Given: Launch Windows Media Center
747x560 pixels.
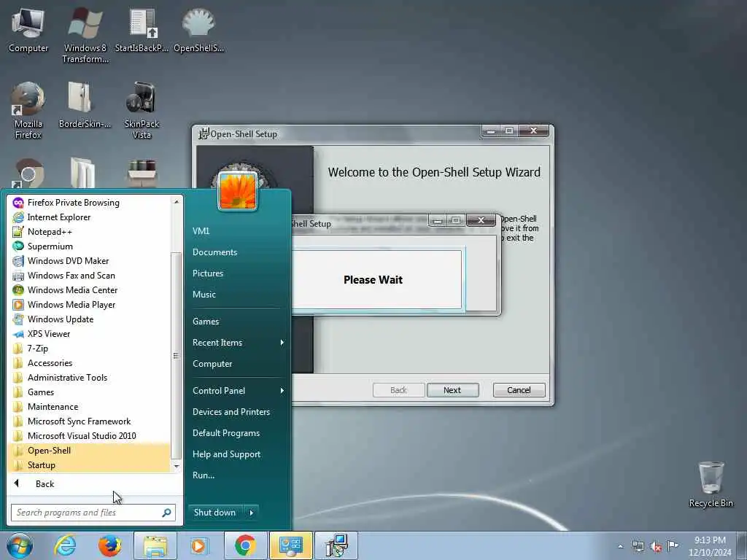Looking at the screenshot, I should pos(89,290).
